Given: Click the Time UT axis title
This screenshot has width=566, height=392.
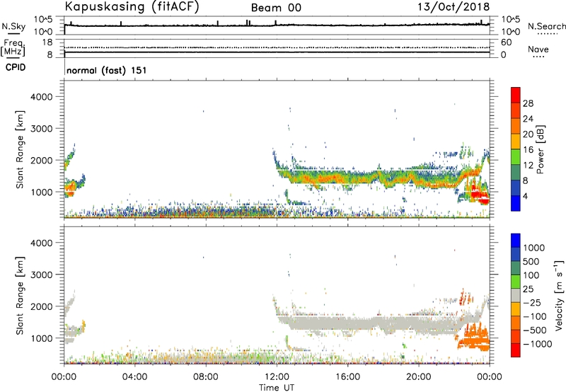Looking at the screenshot, I should pos(277,388).
